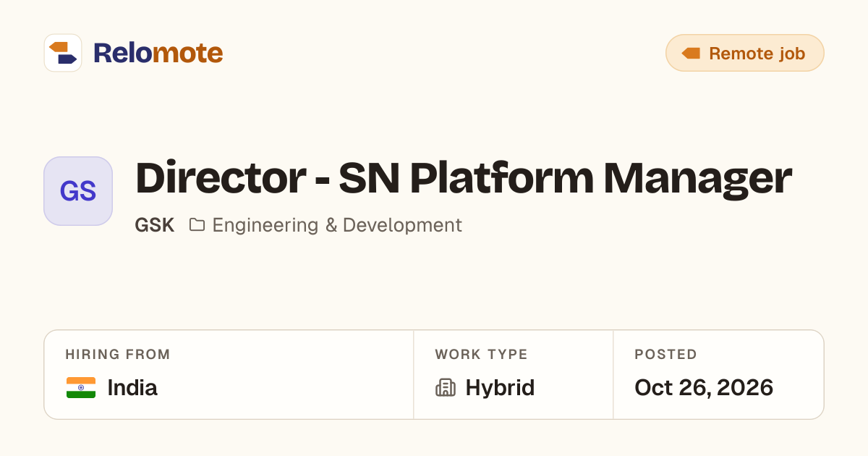Click the Relomote logo icon
This screenshot has height=456, width=868.
pos(63,53)
